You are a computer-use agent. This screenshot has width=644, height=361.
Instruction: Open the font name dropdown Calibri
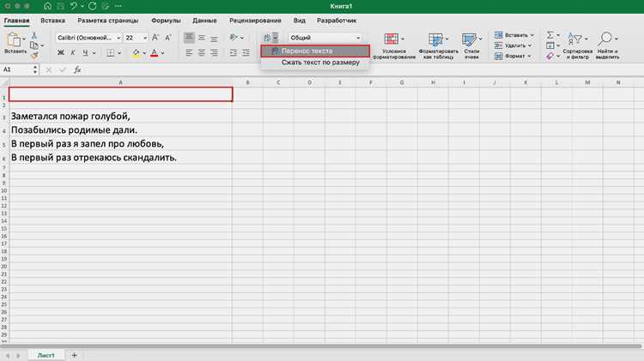tap(118, 38)
